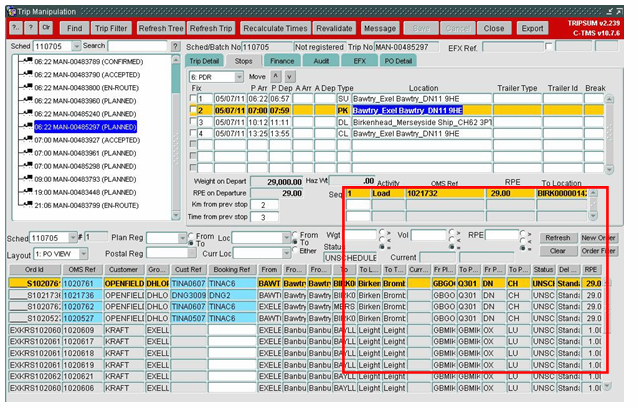Open the Audit tab

click(321, 61)
